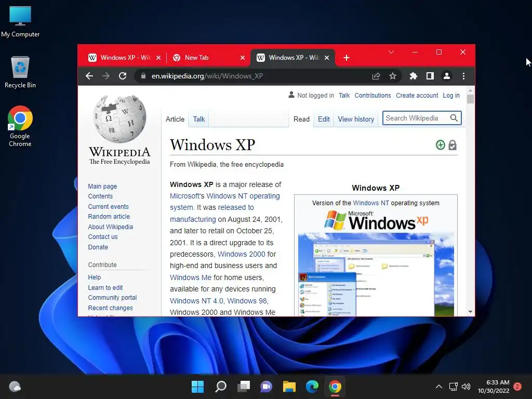Click the address bar URL
This screenshot has width=532, height=399.
tap(207, 76)
